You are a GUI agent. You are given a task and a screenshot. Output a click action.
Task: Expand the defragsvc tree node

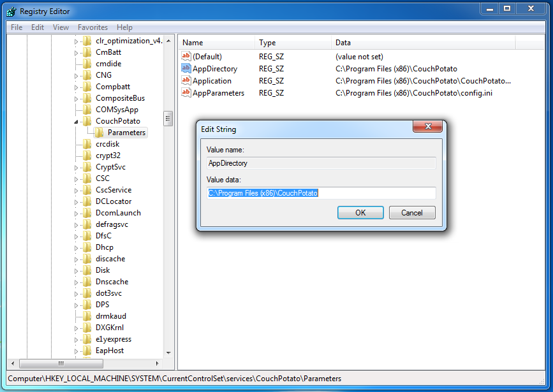coord(76,225)
